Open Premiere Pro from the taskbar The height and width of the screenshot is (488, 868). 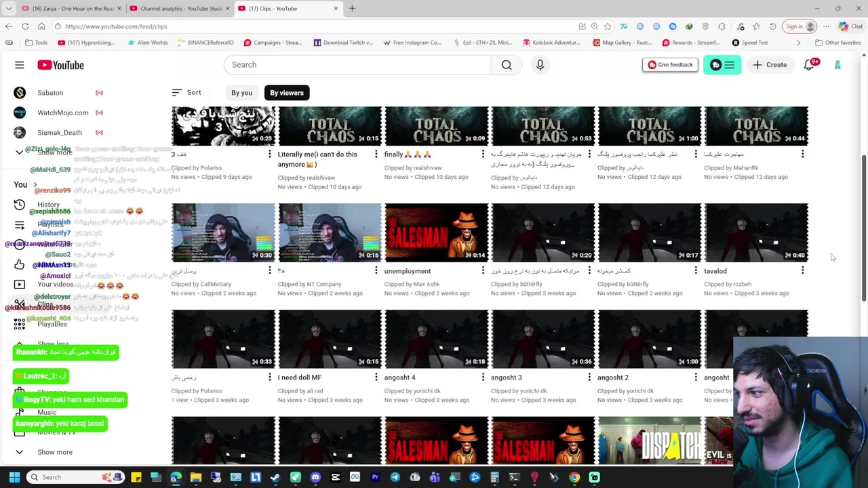(x=375, y=477)
